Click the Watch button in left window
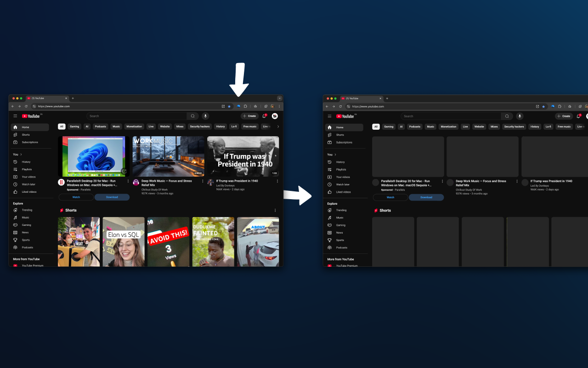 click(x=76, y=197)
